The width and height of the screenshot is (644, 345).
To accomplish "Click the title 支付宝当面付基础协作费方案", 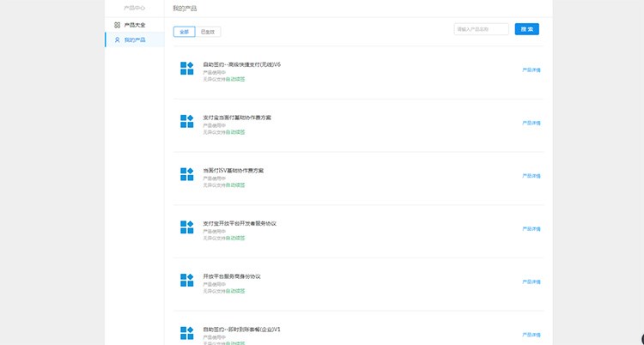I will (x=237, y=118).
